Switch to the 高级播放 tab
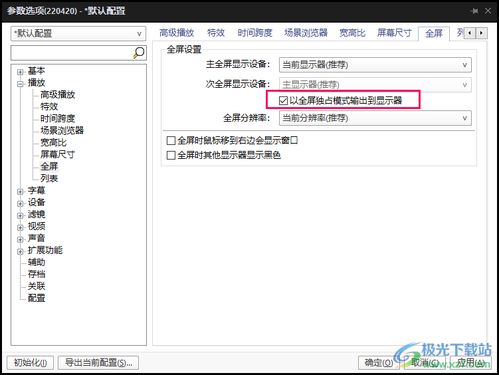Viewport: 499px width, 375px height. (x=176, y=33)
